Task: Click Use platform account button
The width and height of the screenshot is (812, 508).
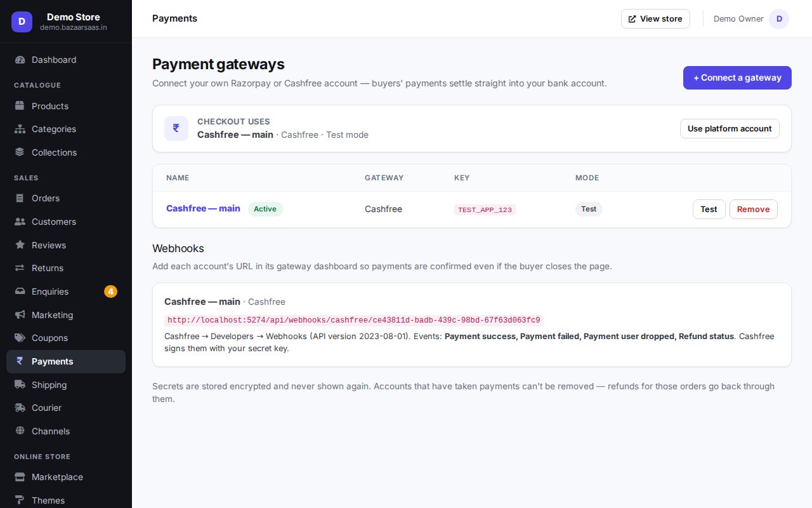Action: point(730,128)
